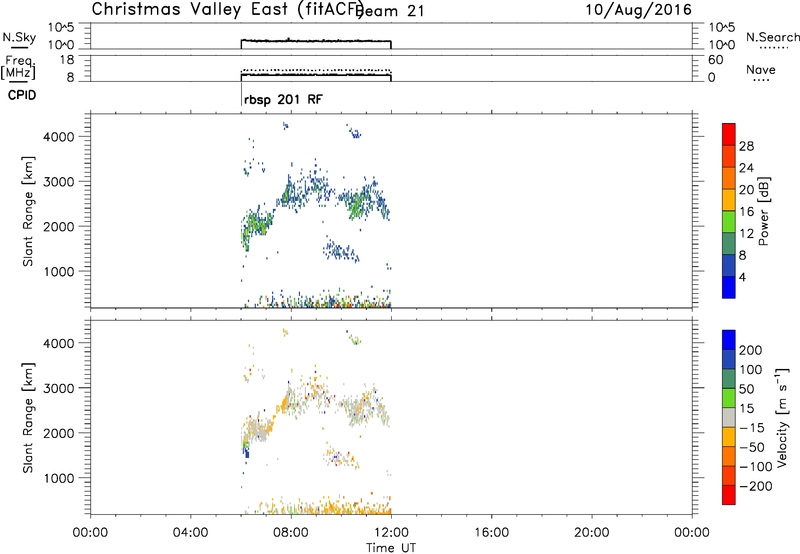Click the 'Nave' legend label
The image size is (800, 554).
click(761, 69)
